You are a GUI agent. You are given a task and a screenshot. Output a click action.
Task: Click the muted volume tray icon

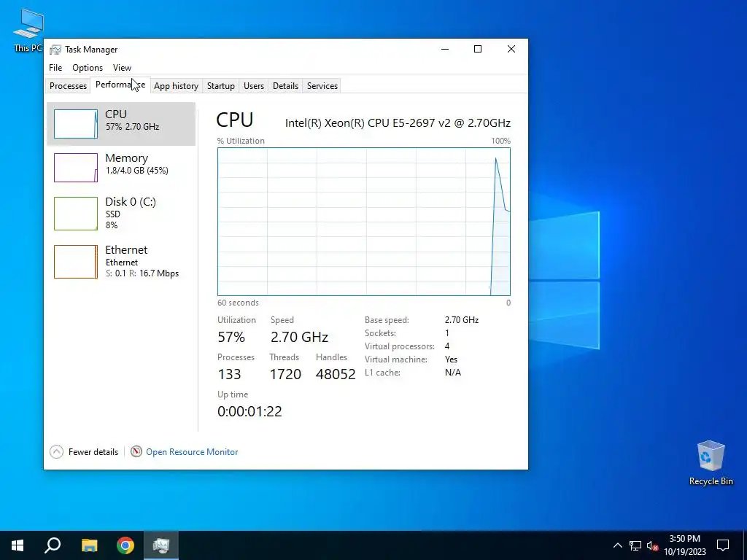[x=653, y=545]
